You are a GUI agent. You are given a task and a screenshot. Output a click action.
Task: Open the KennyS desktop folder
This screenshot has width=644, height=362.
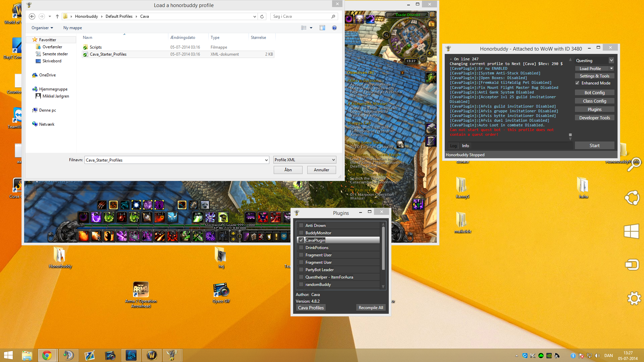463,187
